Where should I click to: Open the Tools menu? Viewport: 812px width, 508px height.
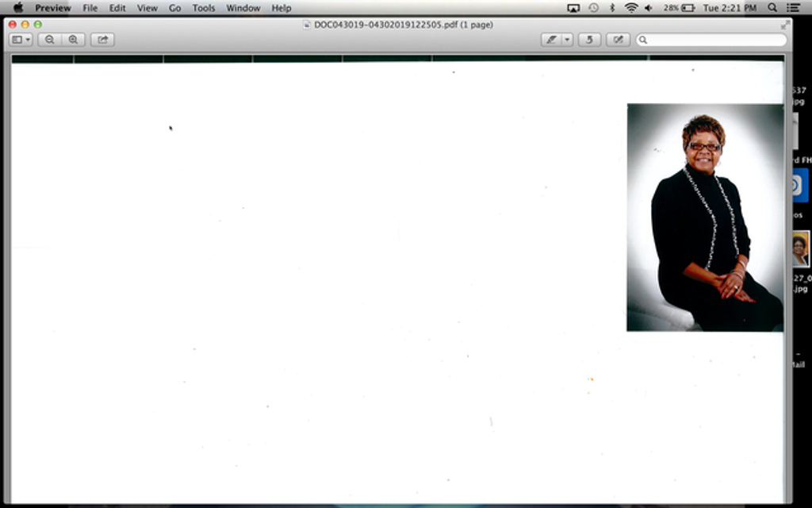coord(204,8)
